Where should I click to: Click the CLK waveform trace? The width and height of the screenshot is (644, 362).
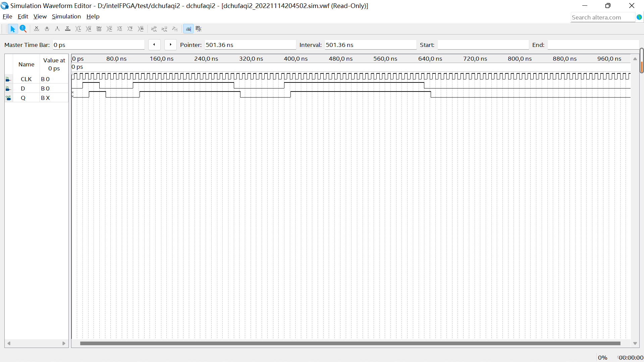tap(351, 76)
